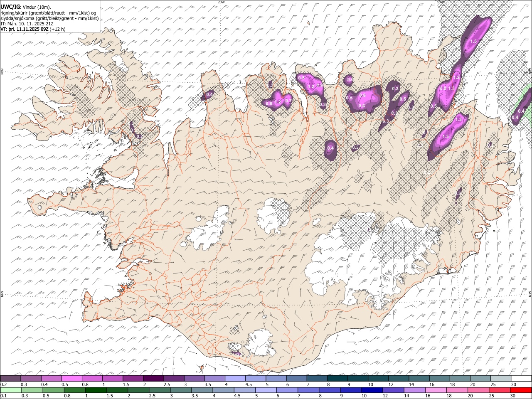This screenshot has height=399, width=532.
Task: Click the palest green 0.1–0.3 swatch in lower legend
Action: pos(11,390)
